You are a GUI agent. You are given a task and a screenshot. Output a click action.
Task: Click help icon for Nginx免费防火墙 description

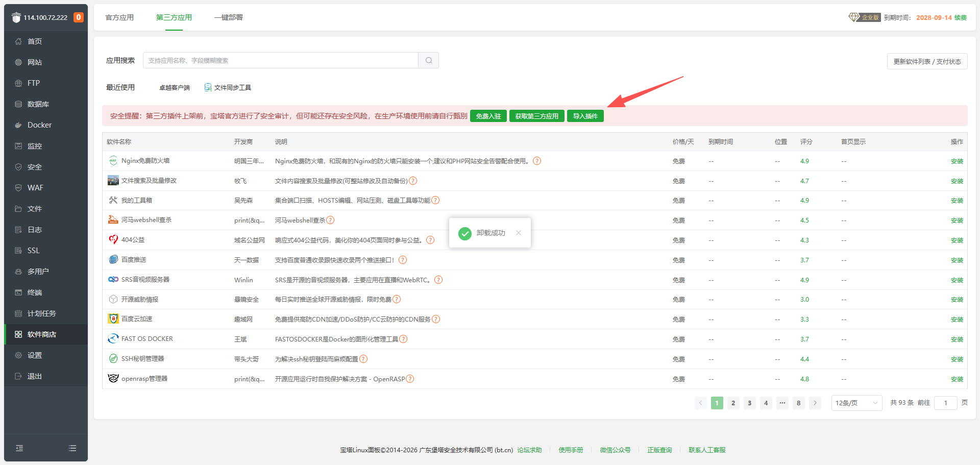pos(537,161)
